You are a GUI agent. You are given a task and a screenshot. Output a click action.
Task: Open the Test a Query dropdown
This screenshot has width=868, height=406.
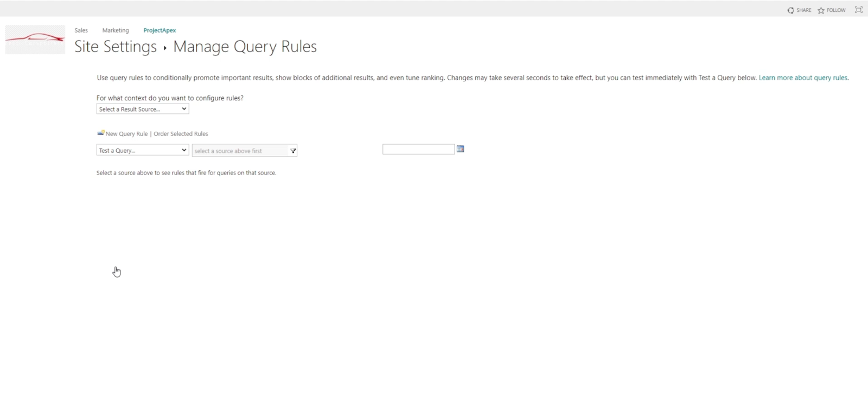point(143,150)
